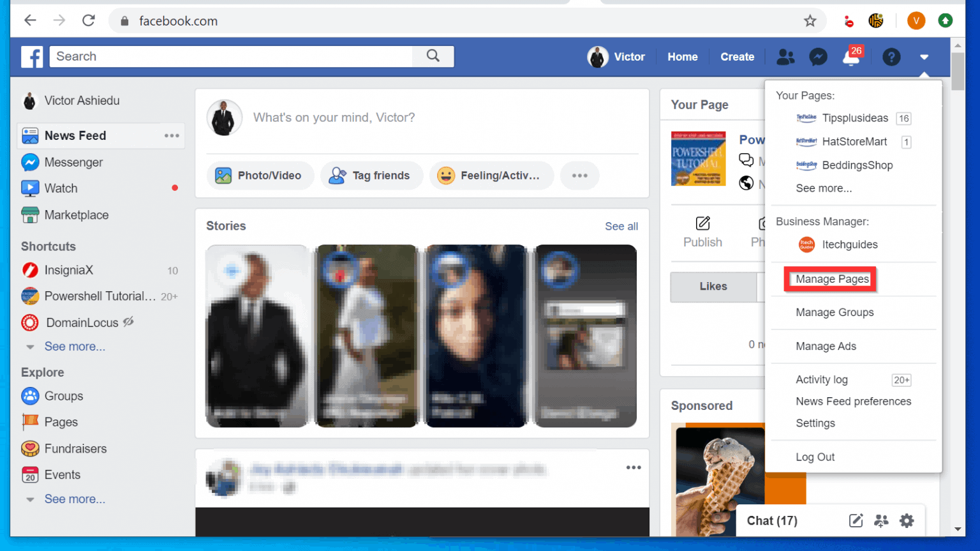Select Manage Pages from the menu
The image size is (980, 551).
[830, 279]
